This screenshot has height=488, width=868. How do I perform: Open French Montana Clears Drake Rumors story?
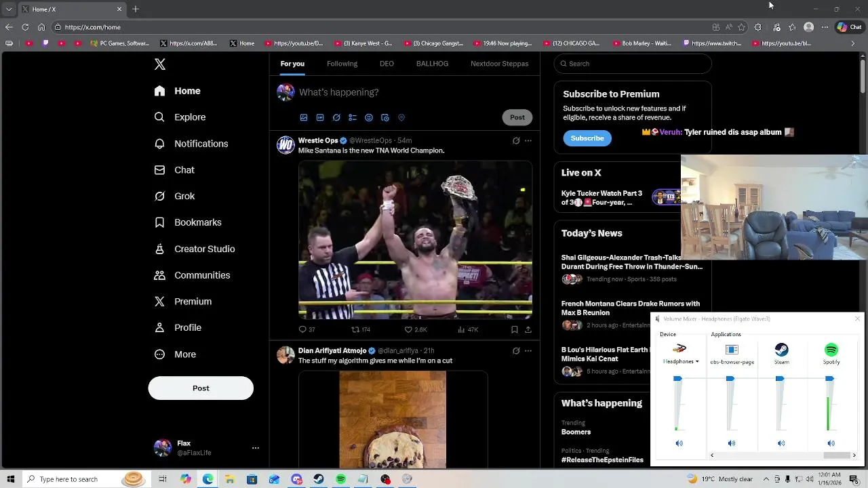pos(630,308)
